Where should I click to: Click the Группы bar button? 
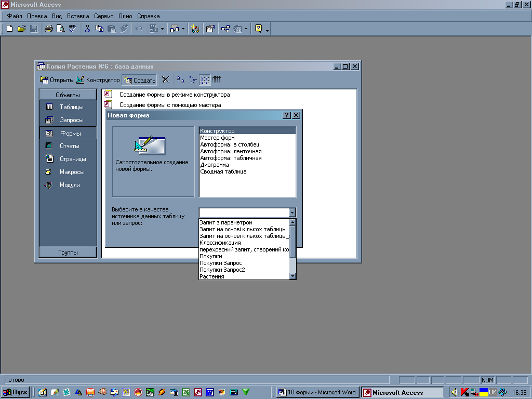click(x=68, y=252)
